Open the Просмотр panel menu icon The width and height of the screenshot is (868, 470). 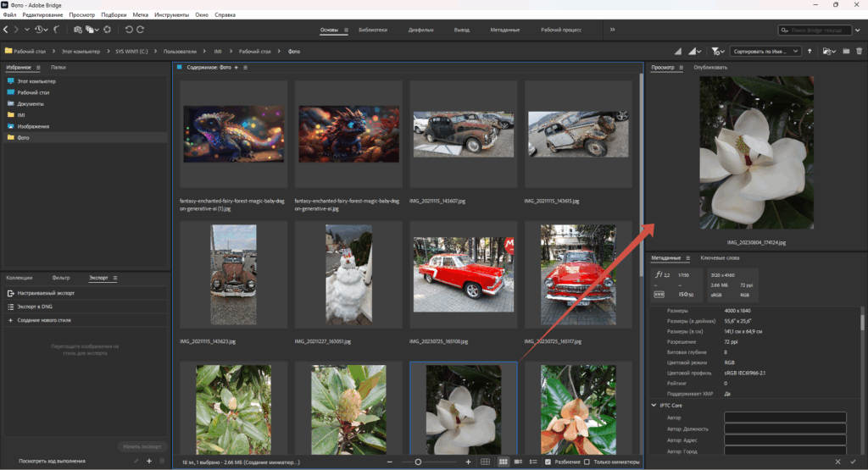[681, 68]
